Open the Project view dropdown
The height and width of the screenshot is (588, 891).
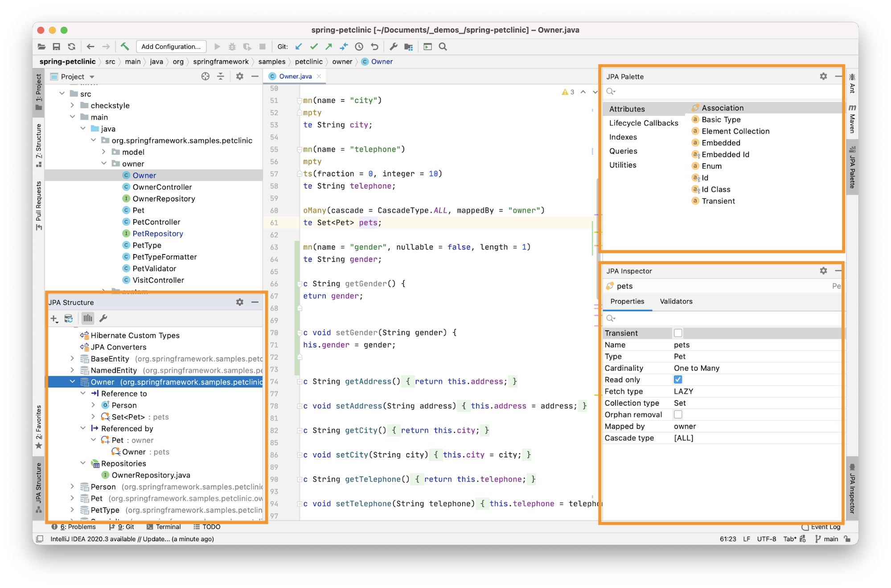click(x=92, y=77)
